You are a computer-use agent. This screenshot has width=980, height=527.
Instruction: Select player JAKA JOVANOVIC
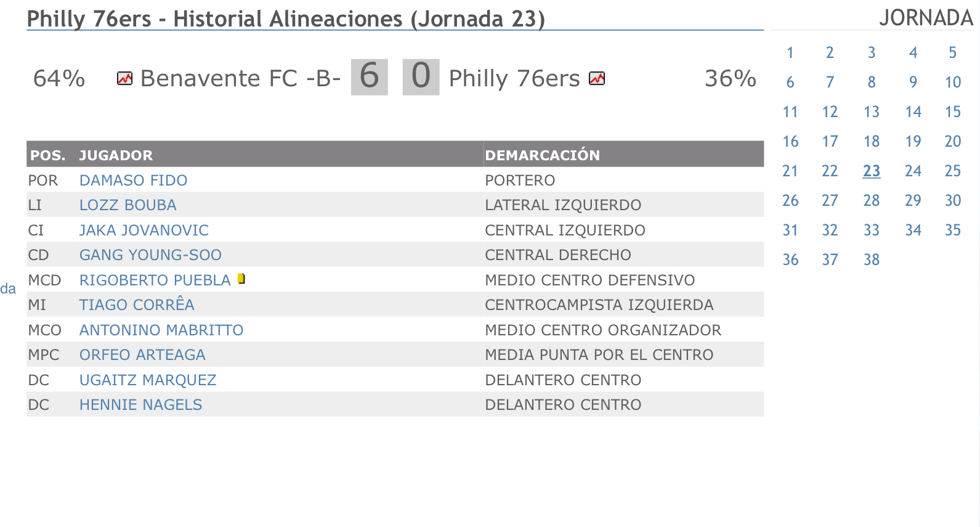144,231
